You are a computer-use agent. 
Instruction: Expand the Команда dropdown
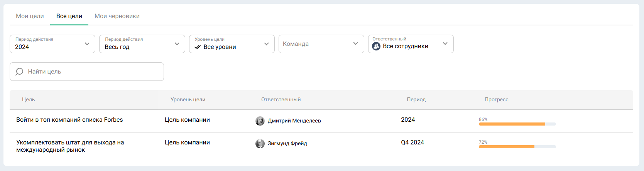click(x=321, y=44)
